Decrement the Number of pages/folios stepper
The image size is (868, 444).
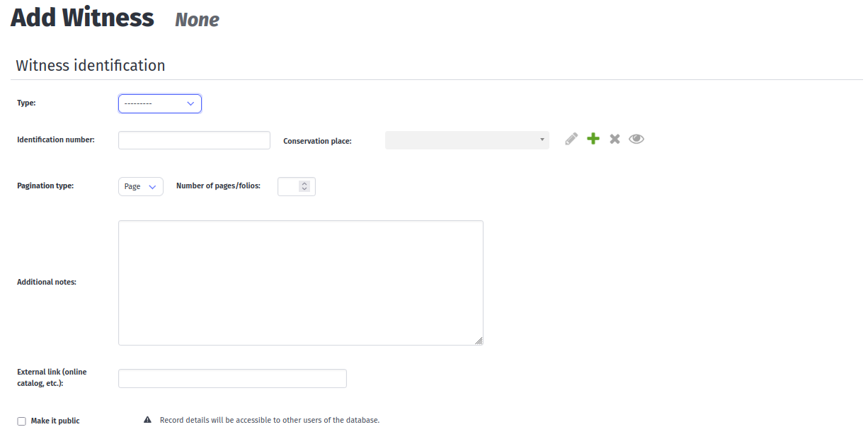click(304, 189)
